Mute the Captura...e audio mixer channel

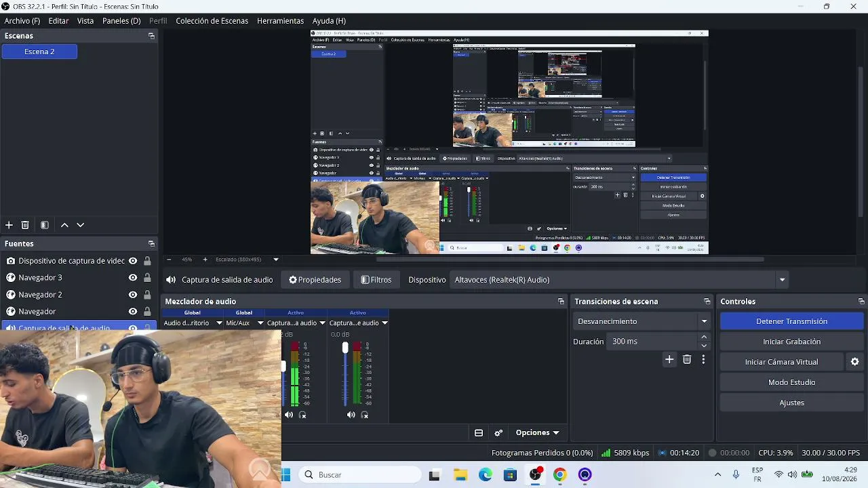(x=351, y=415)
